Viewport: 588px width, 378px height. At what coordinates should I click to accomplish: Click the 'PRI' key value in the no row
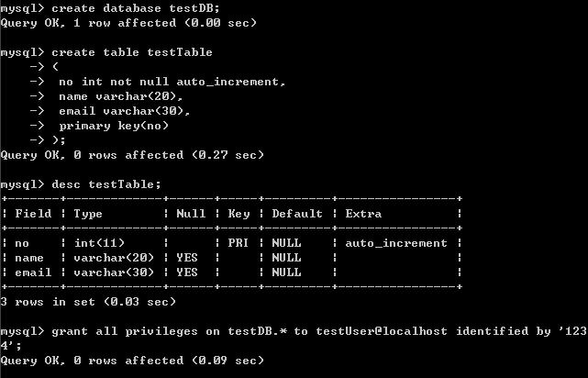[x=239, y=243]
